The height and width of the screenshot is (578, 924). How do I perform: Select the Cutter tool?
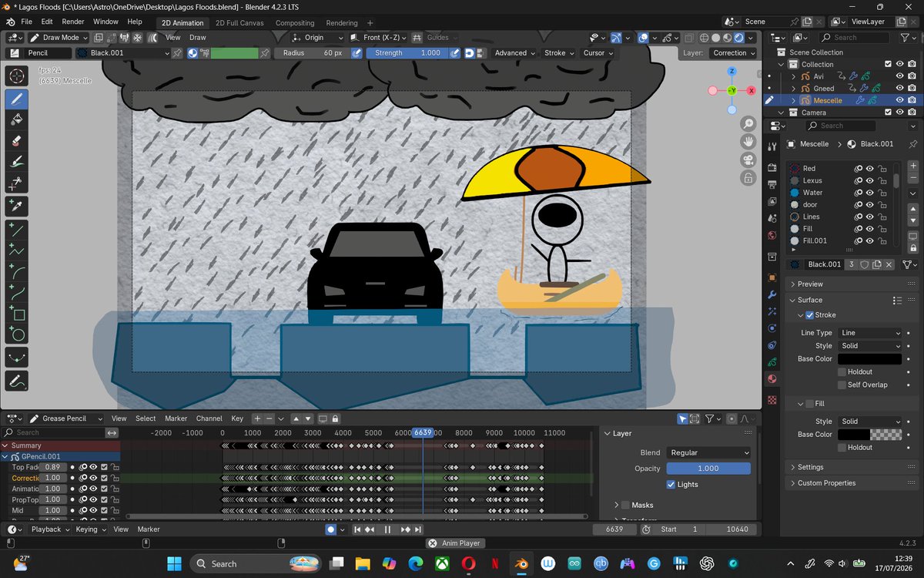(x=17, y=183)
